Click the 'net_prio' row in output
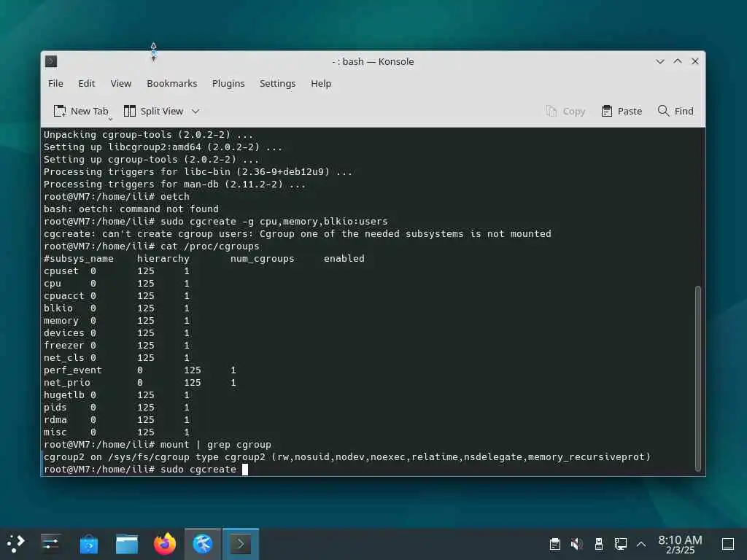Screen dimensions: 747x560 140,382
